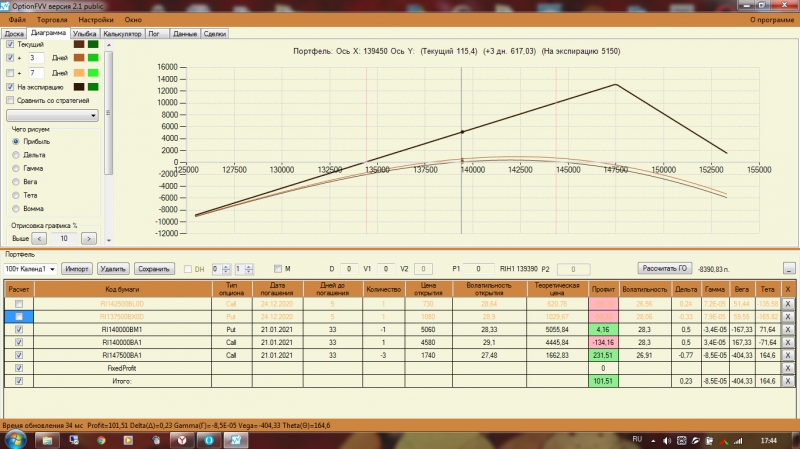This screenshot has width=800, height=449.
Task: Open Windows Start menu orb
Action: (14, 440)
